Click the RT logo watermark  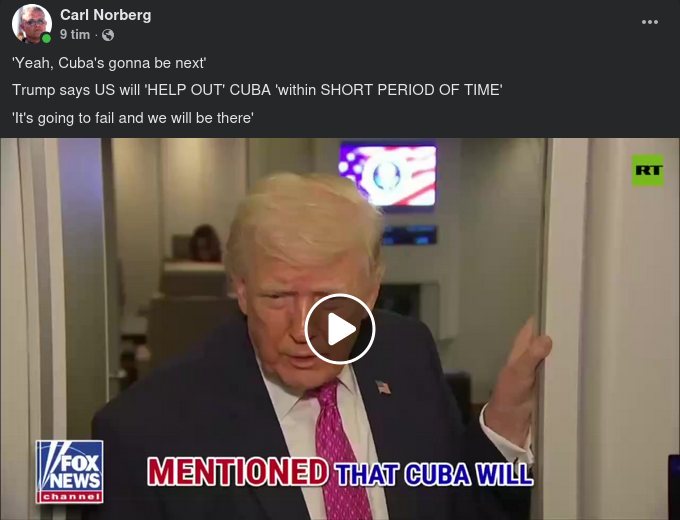[x=647, y=170]
